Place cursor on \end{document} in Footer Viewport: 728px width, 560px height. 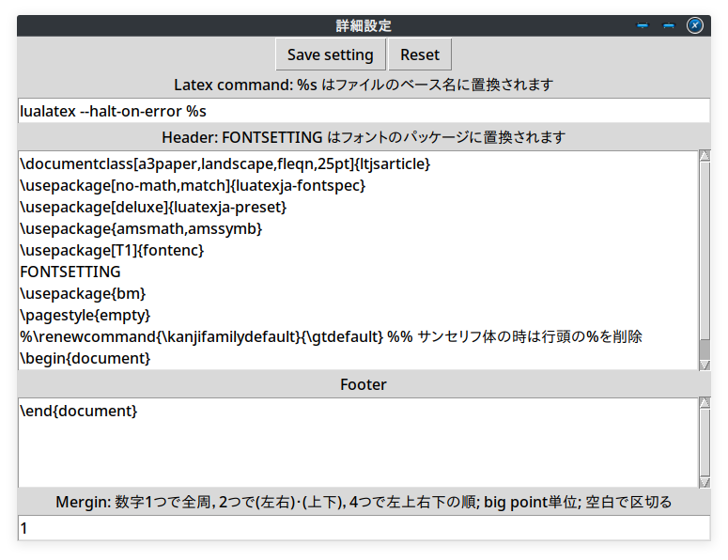pyautogui.click(x=79, y=411)
